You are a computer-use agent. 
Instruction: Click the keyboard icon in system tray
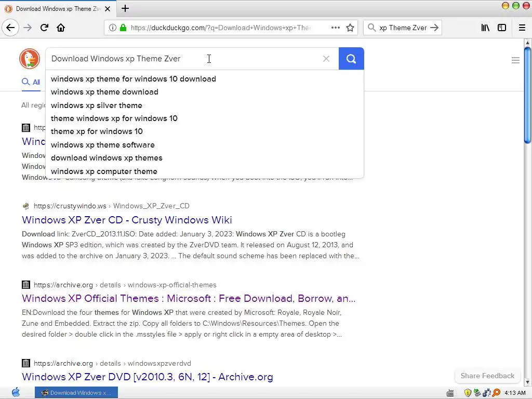(450, 393)
